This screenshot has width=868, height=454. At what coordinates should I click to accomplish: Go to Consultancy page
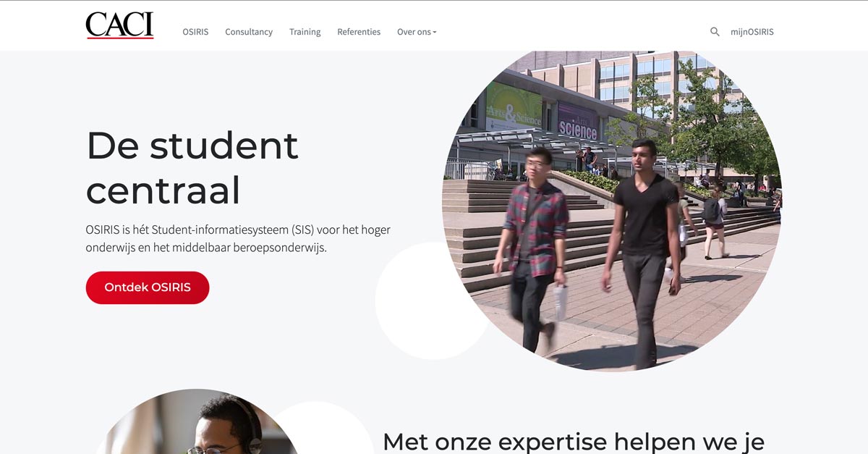point(249,32)
